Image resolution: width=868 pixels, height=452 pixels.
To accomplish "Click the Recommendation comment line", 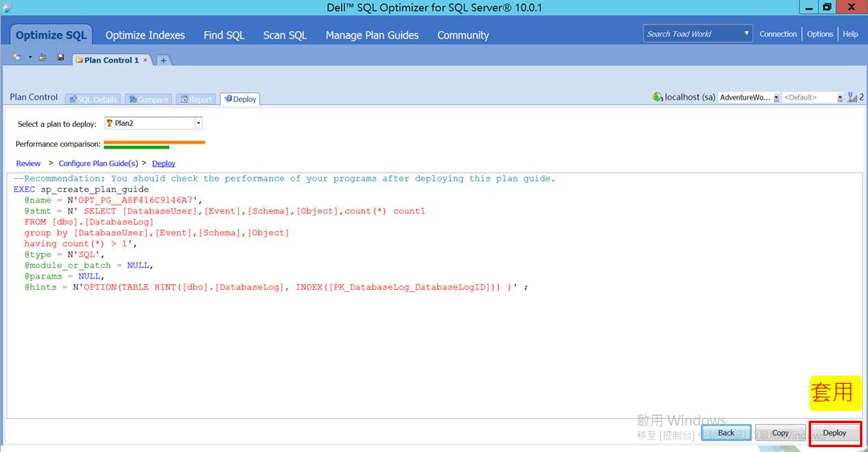I will pos(284,178).
